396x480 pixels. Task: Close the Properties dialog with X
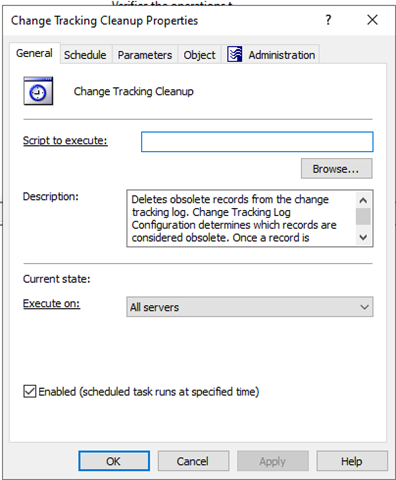[x=372, y=20]
